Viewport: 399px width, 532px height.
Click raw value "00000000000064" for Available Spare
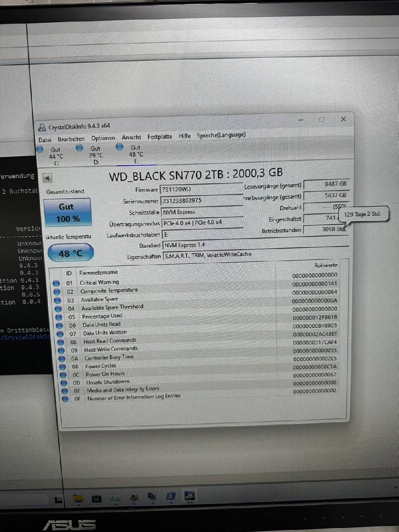(x=315, y=292)
